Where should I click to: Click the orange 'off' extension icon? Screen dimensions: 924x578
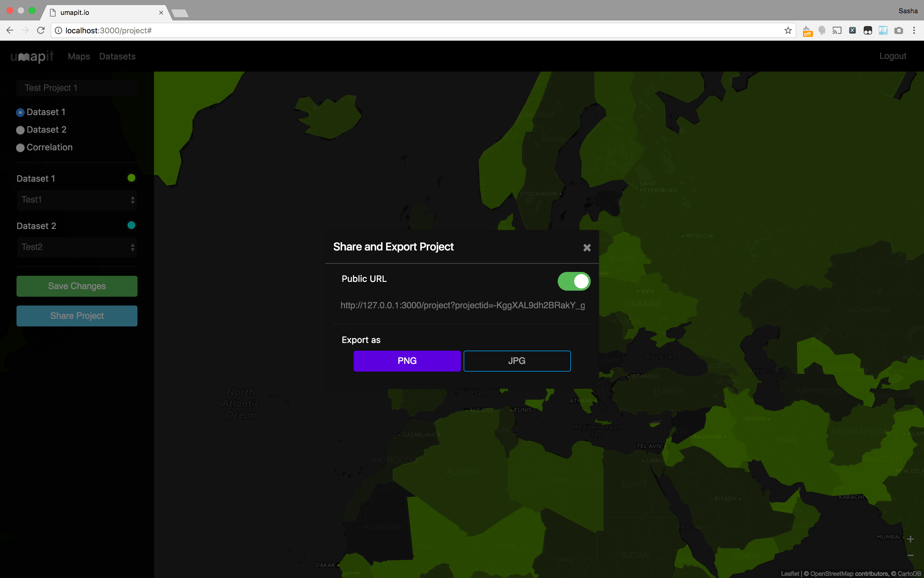807,31
